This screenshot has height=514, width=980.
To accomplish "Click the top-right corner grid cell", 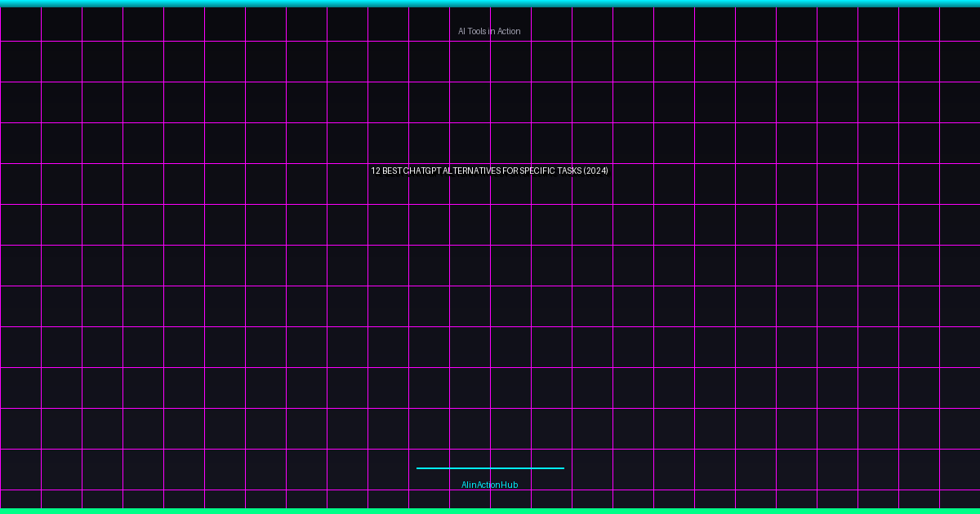I will pos(960,24).
